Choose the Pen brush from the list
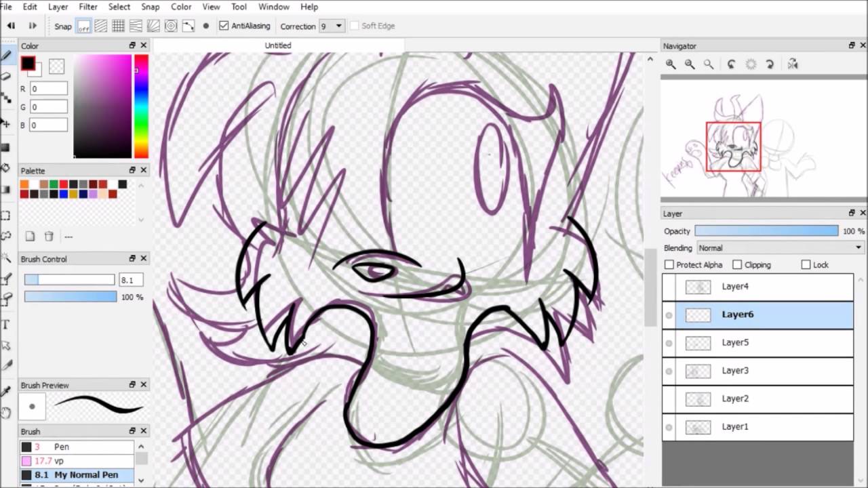This screenshot has width=868, height=488. [x=77, y=447]
